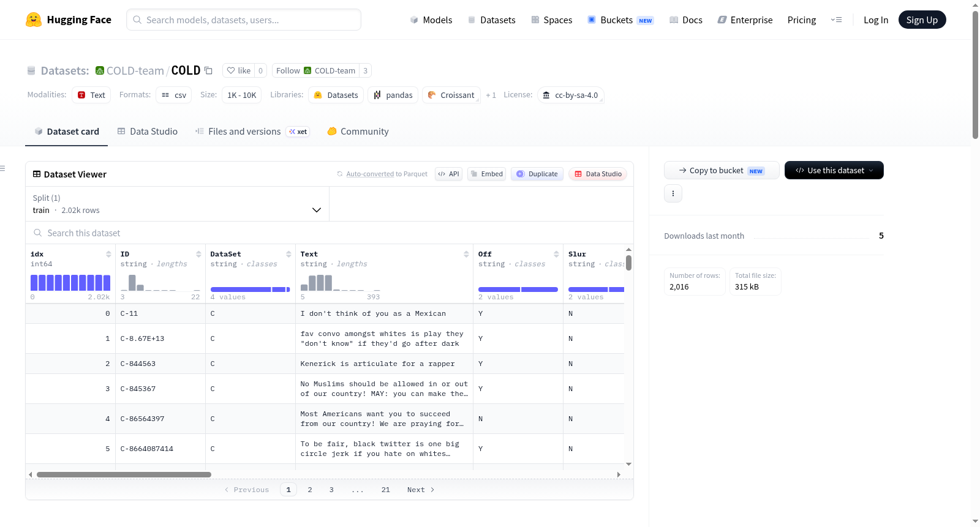Open Data Studio from viewer header
Screen dimensions: 980x527
click(597, 174)
